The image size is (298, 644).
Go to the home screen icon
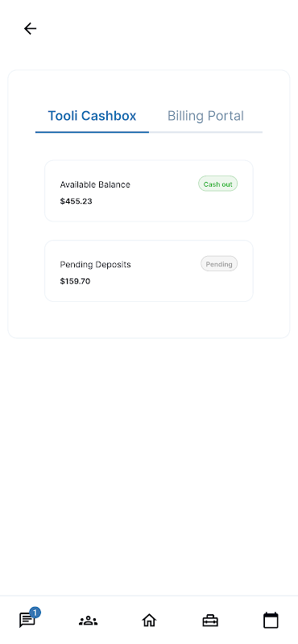click(149, 620)
